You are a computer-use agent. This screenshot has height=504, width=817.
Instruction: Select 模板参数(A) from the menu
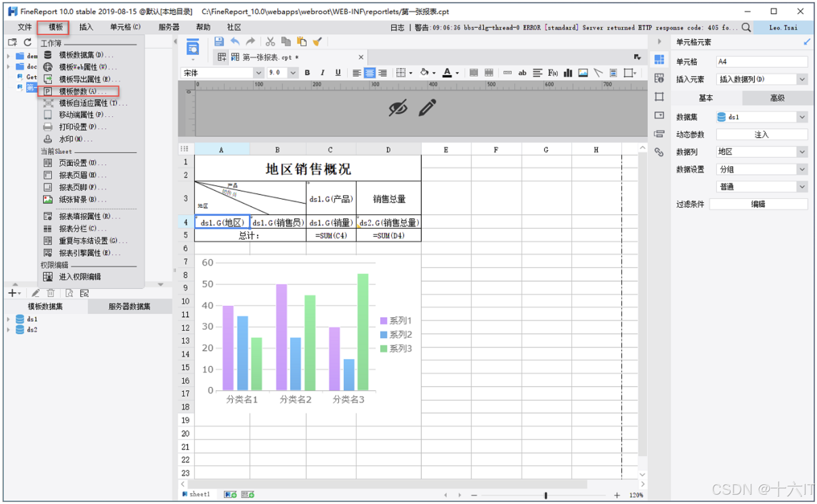(x=79, y=91)
